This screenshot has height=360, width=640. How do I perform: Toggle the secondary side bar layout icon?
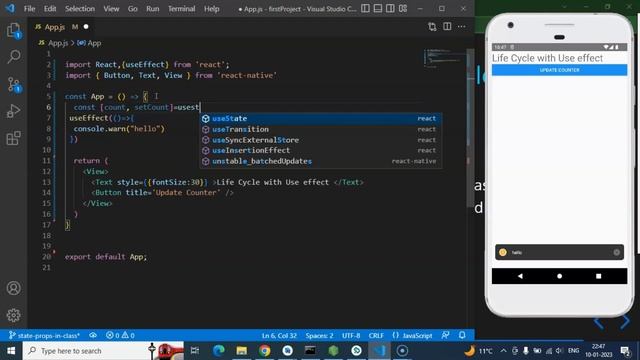pos(390,8)
